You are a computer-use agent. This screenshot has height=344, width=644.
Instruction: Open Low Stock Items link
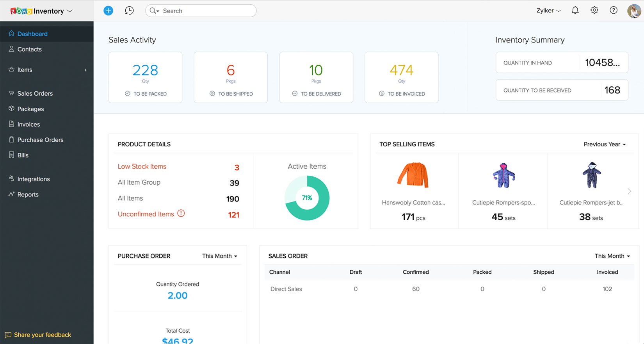(x=142, y=167)
